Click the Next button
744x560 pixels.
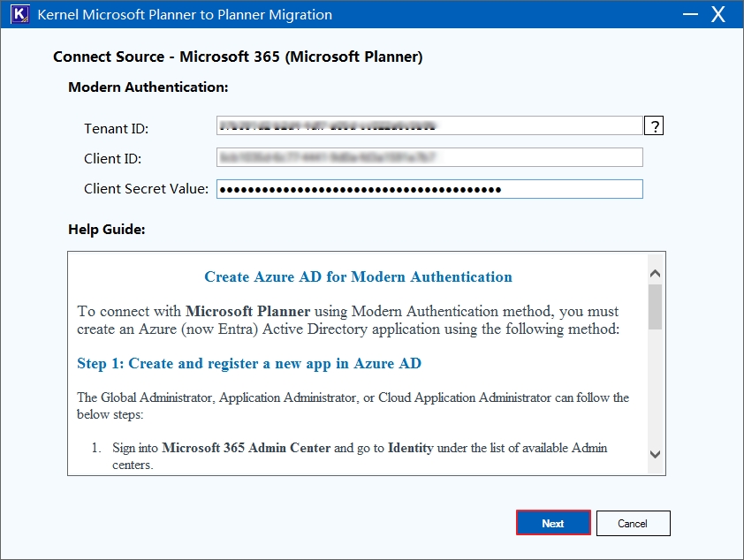click(x=553, y=523)
